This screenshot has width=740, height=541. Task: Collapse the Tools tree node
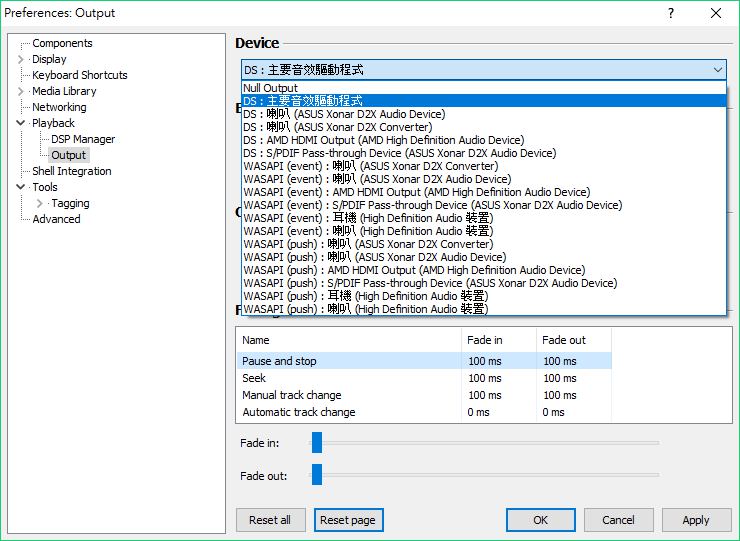click(20, 186)
